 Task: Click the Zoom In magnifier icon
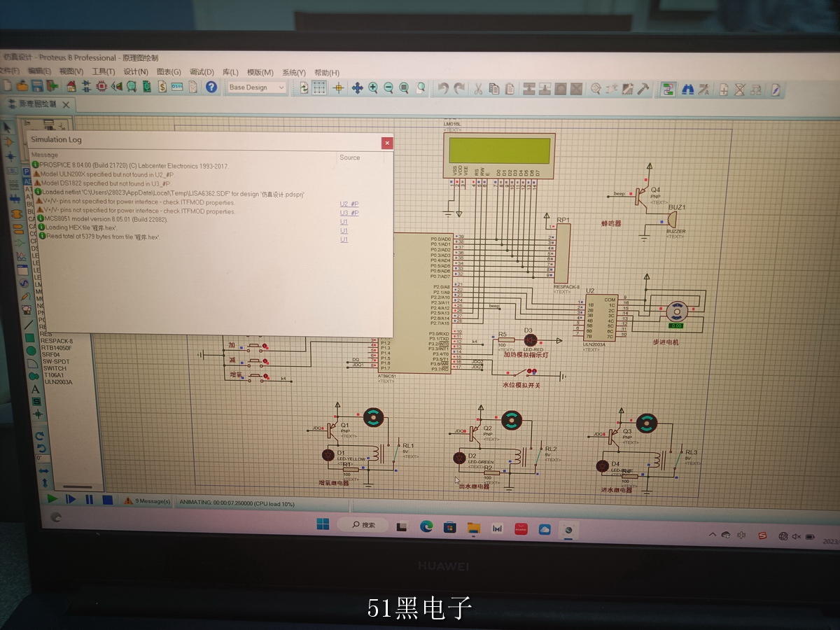[x=373, y=87]
